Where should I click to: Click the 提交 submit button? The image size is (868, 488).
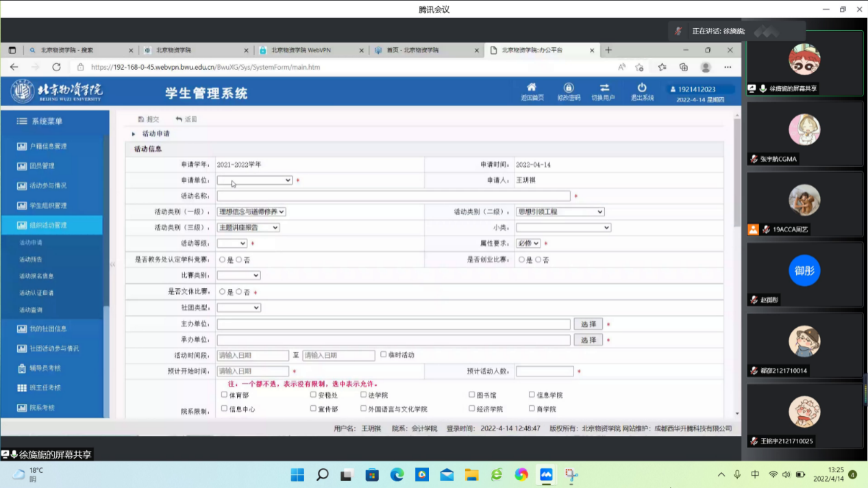(149, 119)
